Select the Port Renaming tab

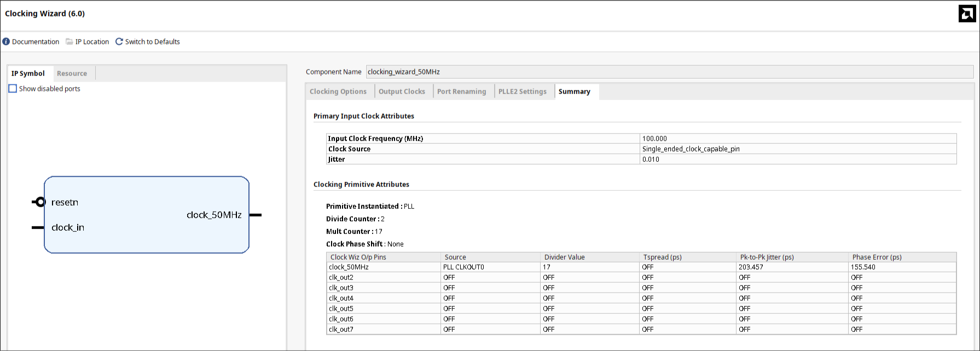point(461,91)
